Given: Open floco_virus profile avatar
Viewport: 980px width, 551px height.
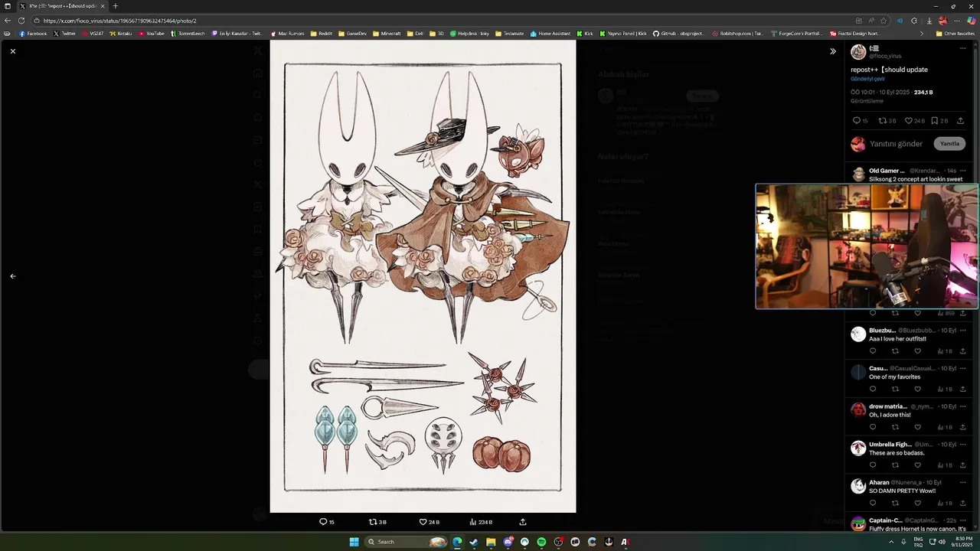Looking at the screenshot, I should tap(858, 52).
